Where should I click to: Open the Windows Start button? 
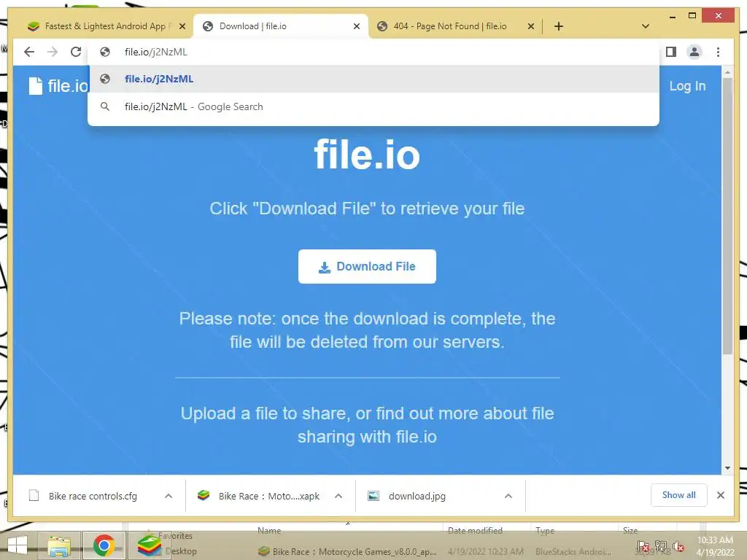pyautogui.click(x=18, y=545)
